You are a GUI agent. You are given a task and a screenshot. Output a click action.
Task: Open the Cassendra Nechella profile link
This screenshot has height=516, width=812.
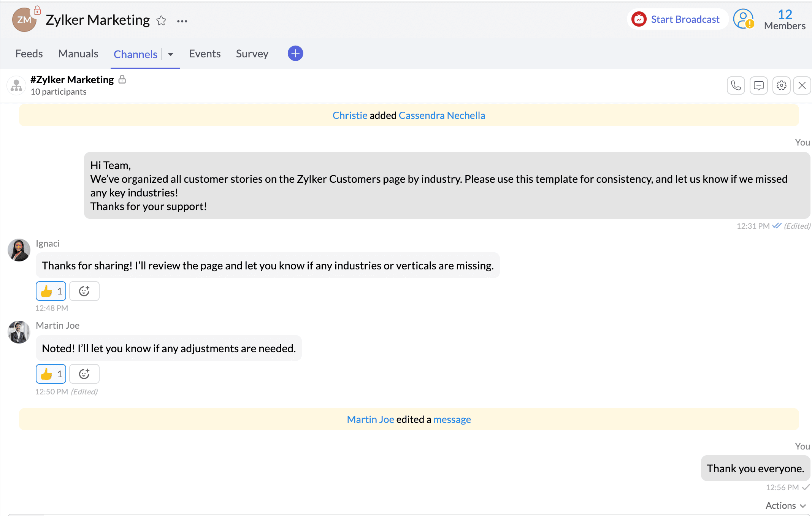click(x=442, y=116)
